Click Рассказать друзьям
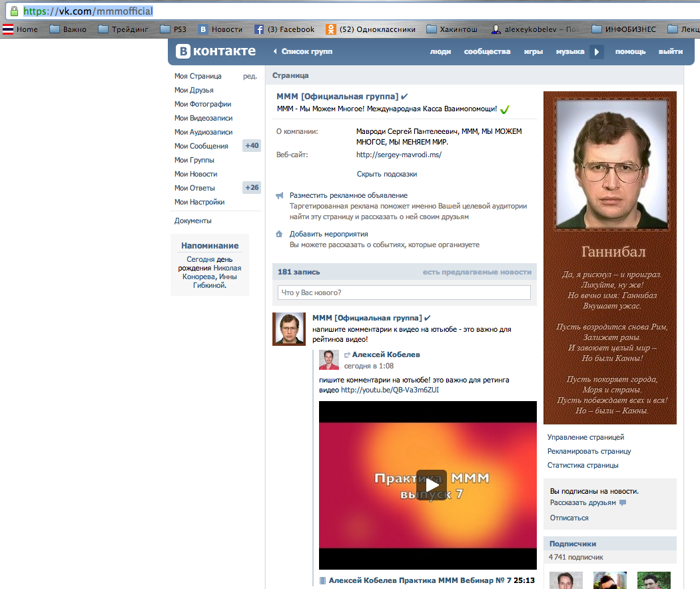The width and height of the screenshot is (700, 589). pyautogui.click(x=583, y=503)
